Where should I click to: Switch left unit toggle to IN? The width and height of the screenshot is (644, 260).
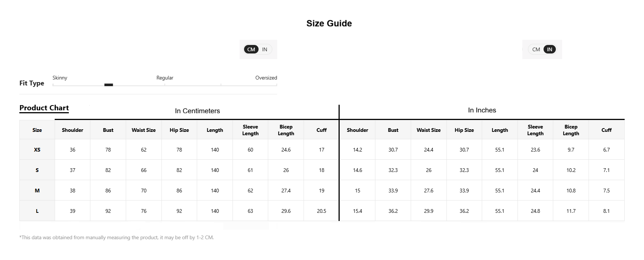coord(265,49)
